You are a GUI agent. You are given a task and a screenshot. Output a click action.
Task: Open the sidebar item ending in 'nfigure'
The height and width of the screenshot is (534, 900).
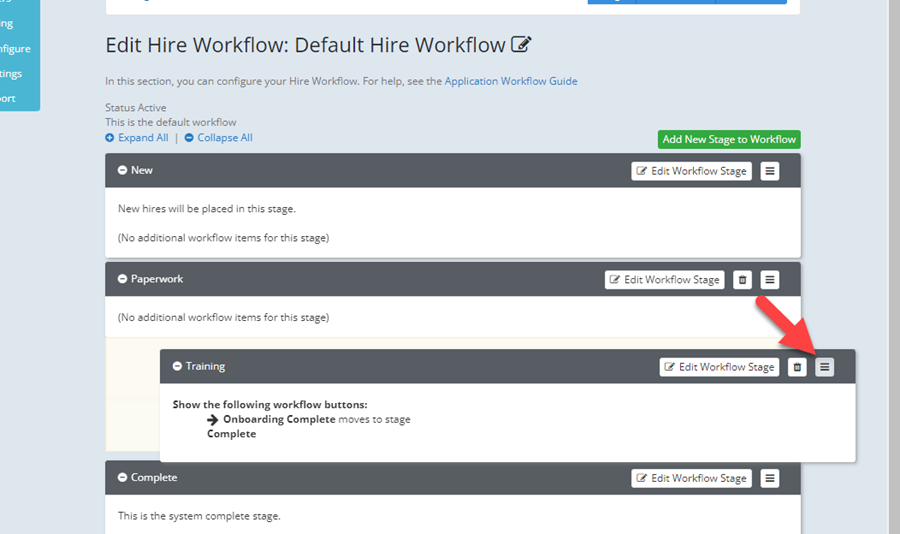tap(15, 49)
